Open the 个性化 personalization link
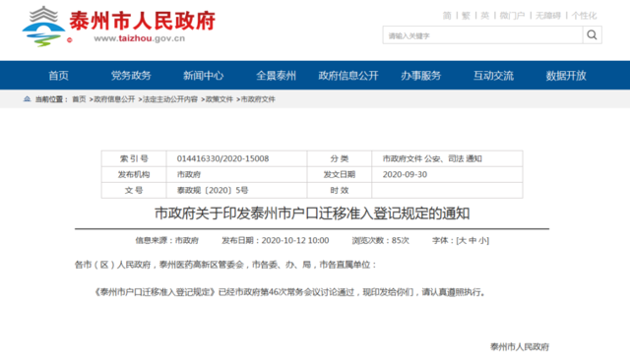The height and width of the screenshot is (364, 630). [584, 16]
